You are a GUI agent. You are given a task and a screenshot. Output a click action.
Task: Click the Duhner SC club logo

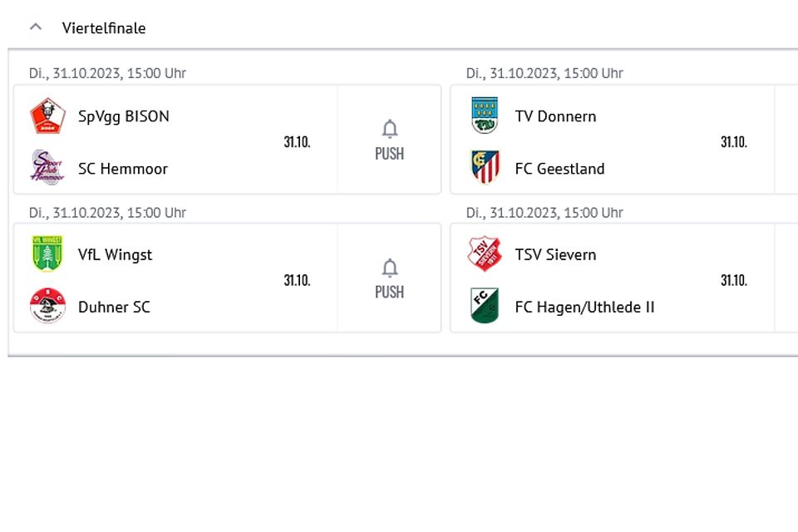(x=48, y=305)
